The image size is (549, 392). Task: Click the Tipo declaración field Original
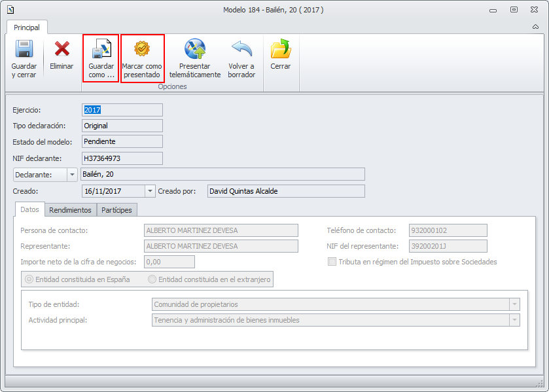click(122, 126)
